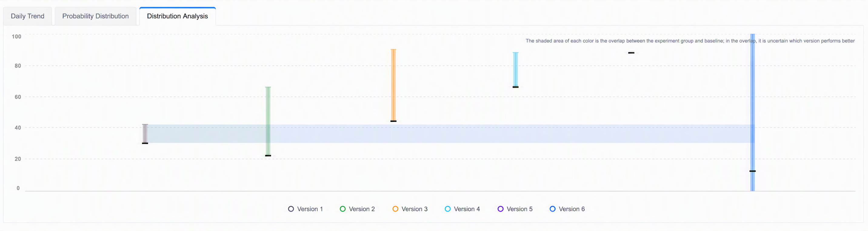Toggle Version 2 green legend circle
The width and height of the screenshot is (868, 231).
coord(343,209)
